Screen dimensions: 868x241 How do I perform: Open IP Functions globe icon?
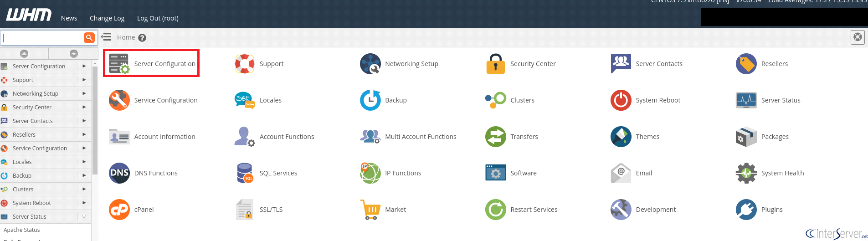[x=370, y=173]
